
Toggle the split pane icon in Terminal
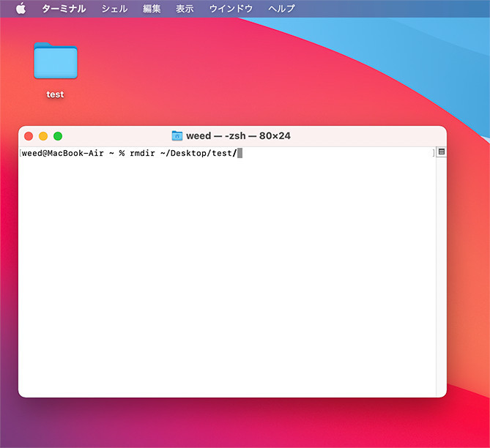[x=442, y=152]
